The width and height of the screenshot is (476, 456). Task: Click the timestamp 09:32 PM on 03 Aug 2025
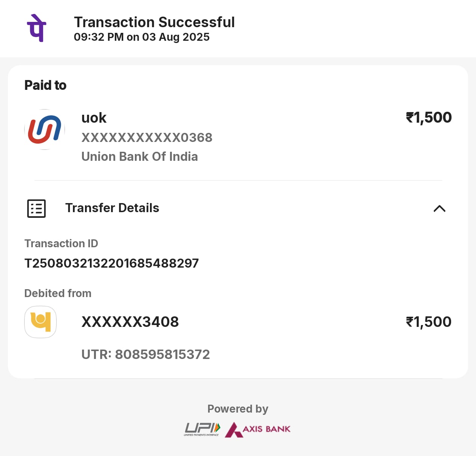[x=142, y=37]
